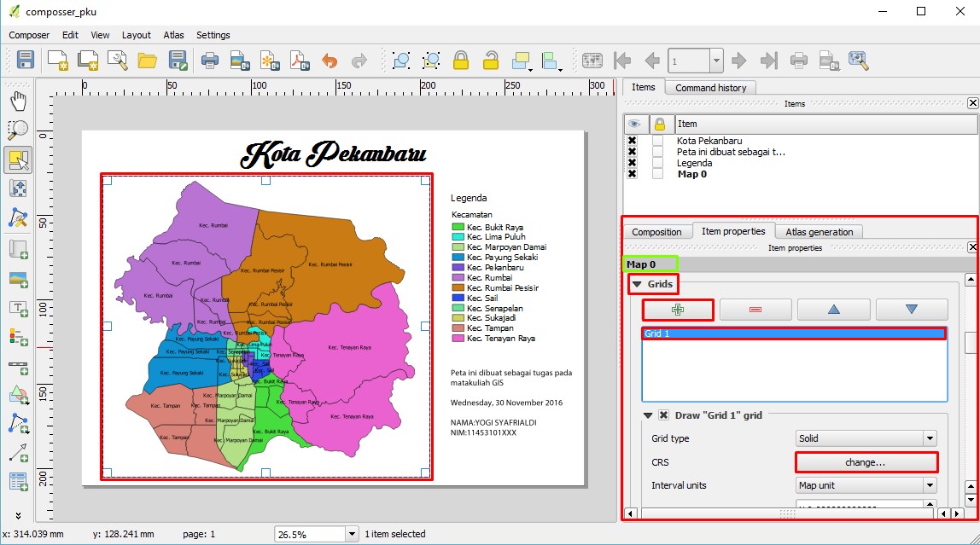Open the Interval units dropdown
The width and height of the screenshot is (980, 545).
click(x=866, y=485)
